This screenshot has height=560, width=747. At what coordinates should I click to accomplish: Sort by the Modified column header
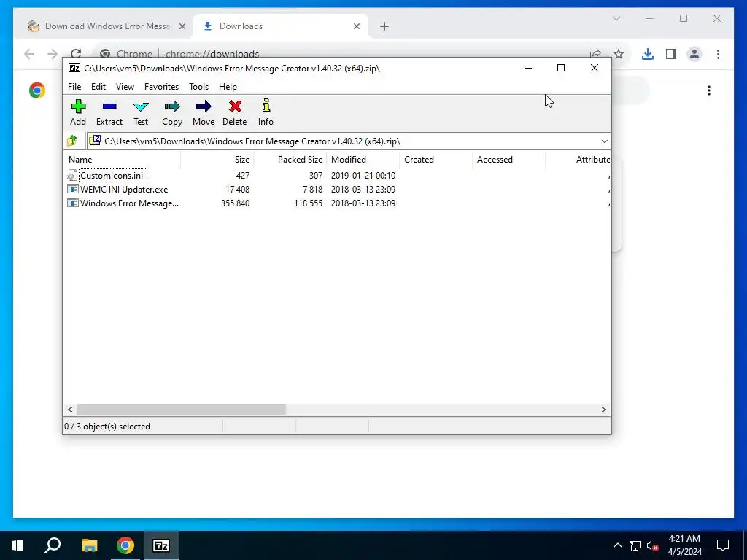363,160
